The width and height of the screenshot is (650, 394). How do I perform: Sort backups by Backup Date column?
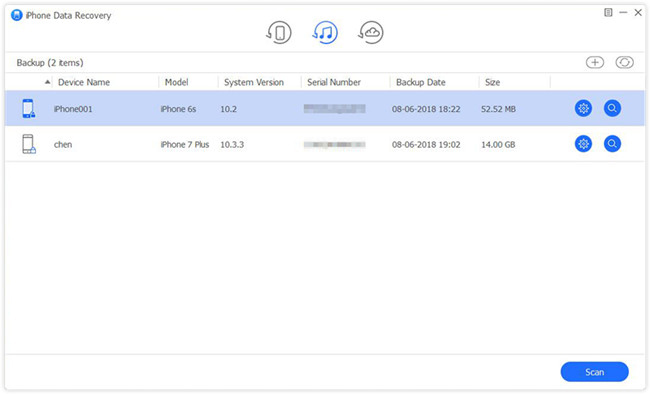(421, 82)
